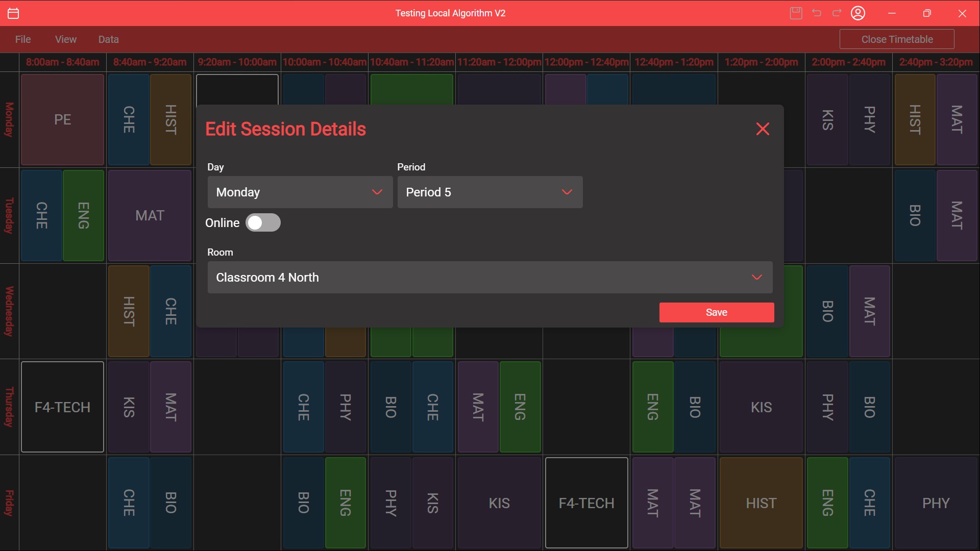Open the Day dropdown showing Monday
Image resolution: width=980 pixels, height=551 pixels.
[300, 192]
